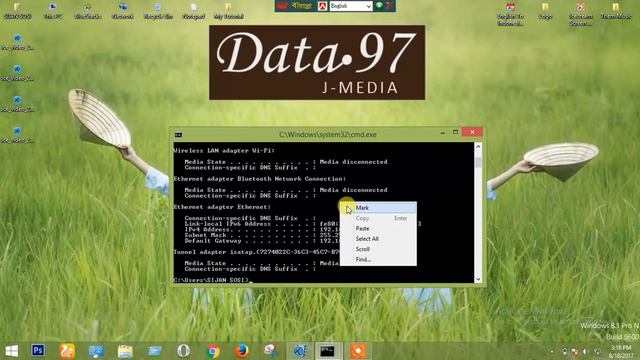640x360 pixels.
Task: Open the Windows Start button
Action: click(11, 351)
